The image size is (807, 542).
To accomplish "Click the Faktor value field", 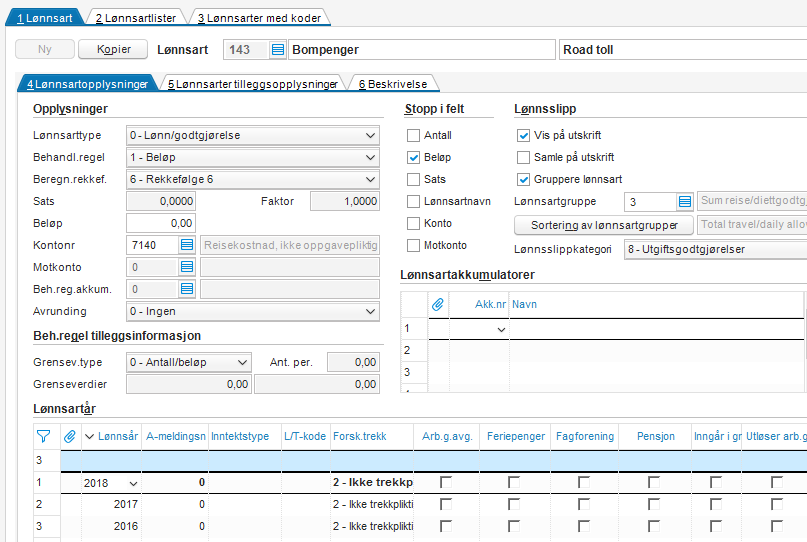I will click(x=345, y=201).
